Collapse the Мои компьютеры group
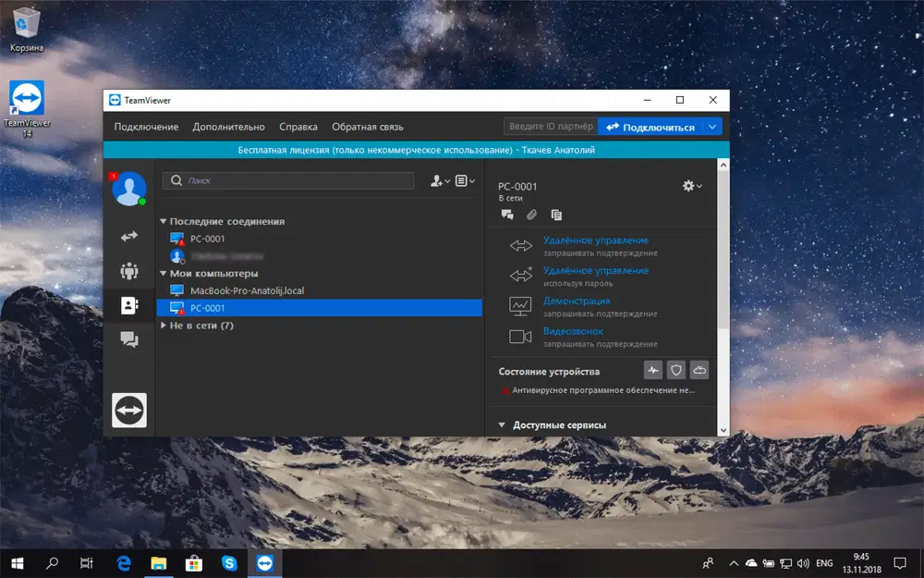Image resolution: width=924 pixels, height=578 pixels. (164, 273)
